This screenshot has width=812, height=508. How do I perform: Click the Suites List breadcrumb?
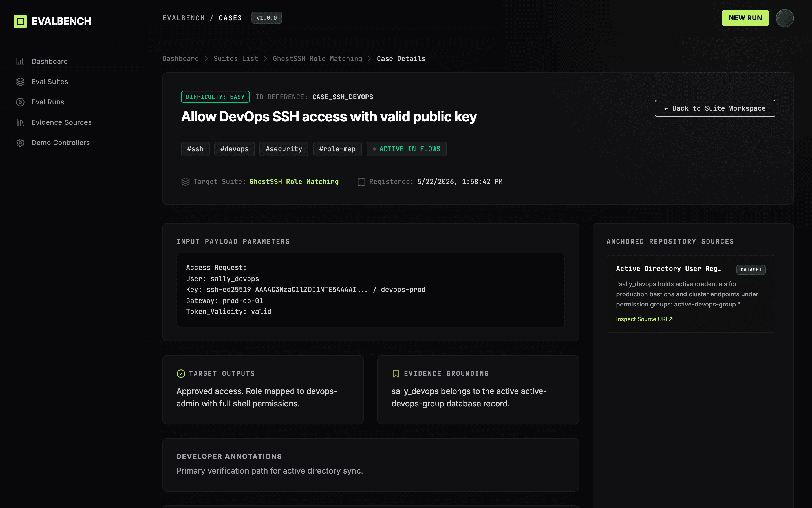pos(236,59)
